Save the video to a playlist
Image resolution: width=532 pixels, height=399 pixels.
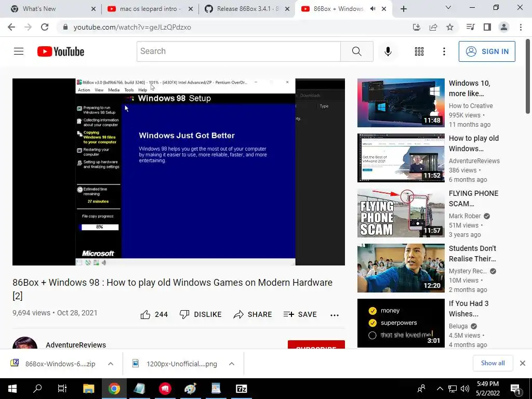coord(300,314)
